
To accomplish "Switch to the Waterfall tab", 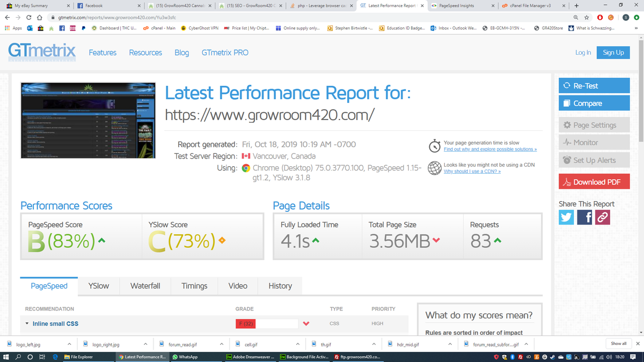I will point(145,286).
